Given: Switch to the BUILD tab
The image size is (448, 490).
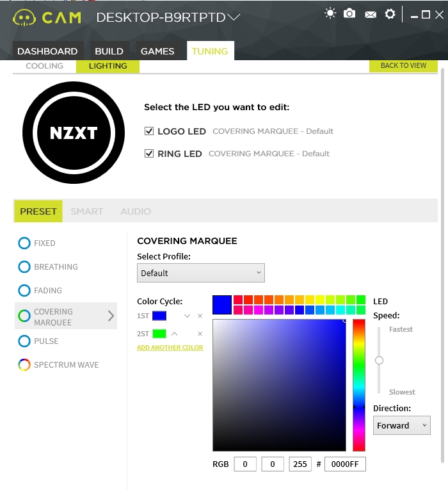Looking at the screenshot, I should [x=109, y=51].
